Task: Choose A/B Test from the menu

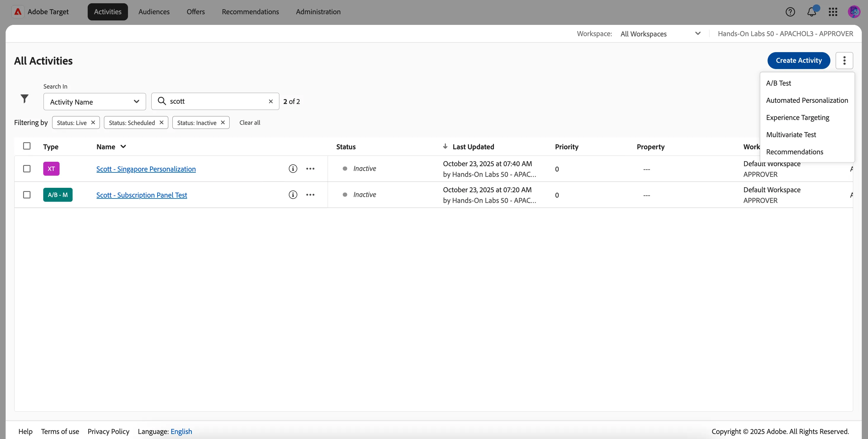Action: coord(807,83)
